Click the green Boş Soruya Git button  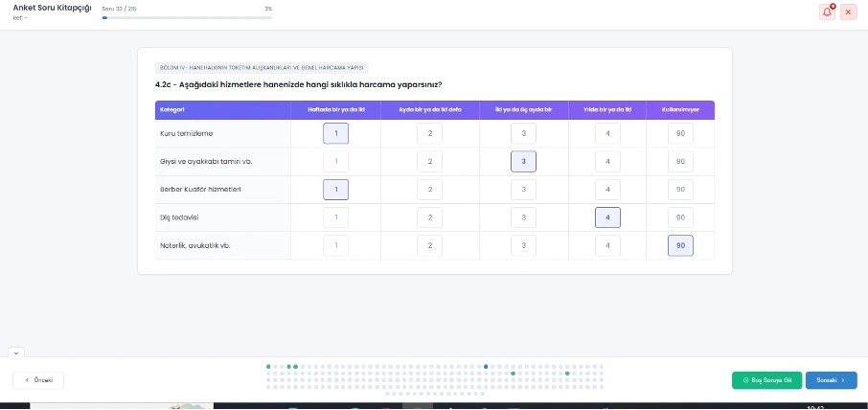(766, 380)
